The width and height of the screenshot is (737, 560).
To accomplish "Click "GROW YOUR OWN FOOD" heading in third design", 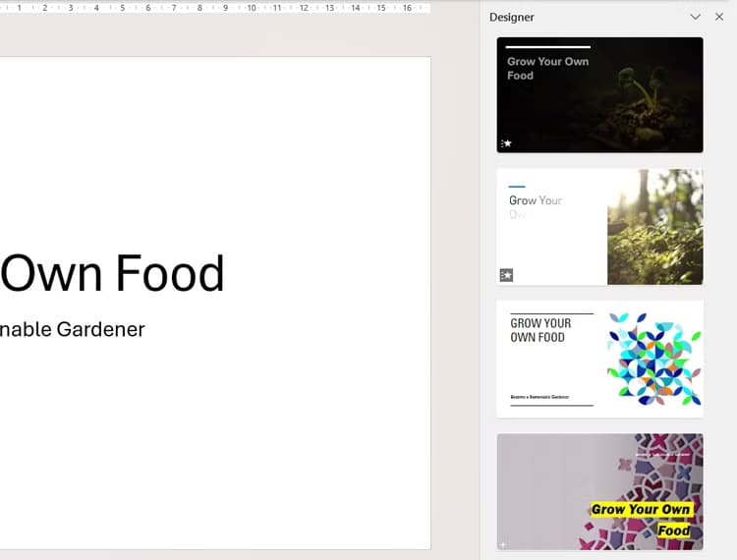I will (x=540, y=330).
